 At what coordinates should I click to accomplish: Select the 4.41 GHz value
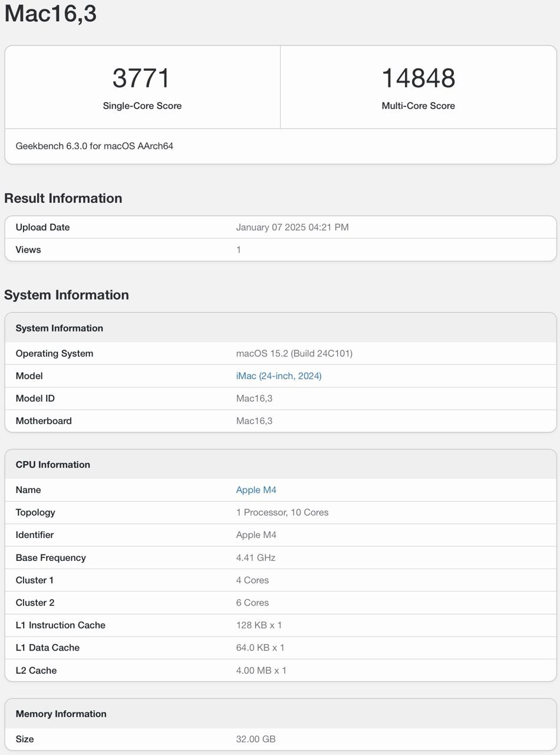point(256,557)
